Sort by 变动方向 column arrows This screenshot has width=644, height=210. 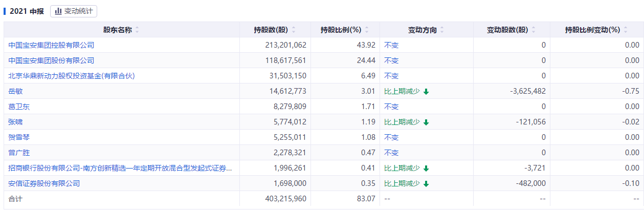[x=442, y=30]
